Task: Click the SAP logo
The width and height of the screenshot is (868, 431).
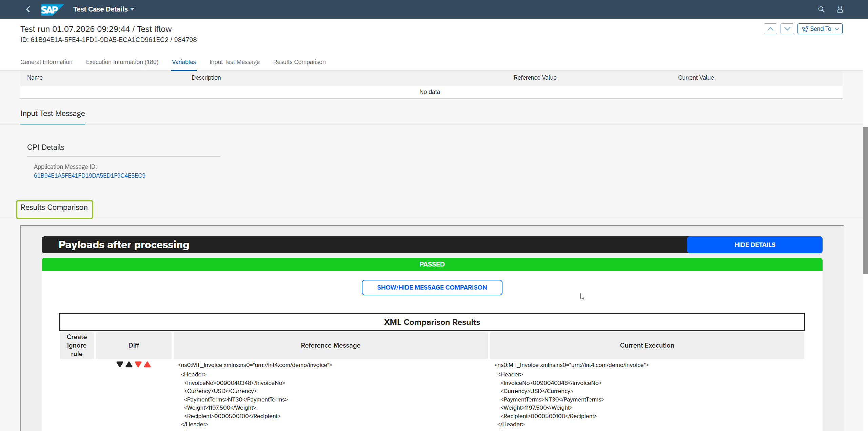Action: click(52, 9)
